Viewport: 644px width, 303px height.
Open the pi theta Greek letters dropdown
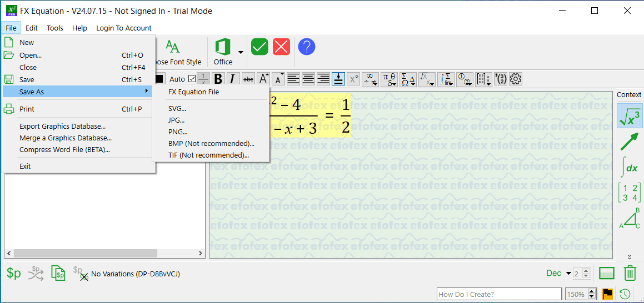390,79
